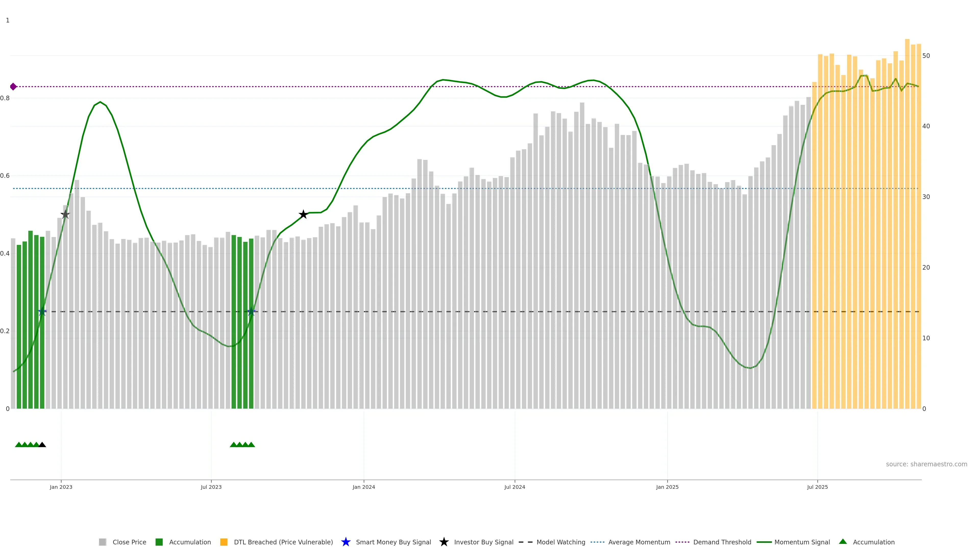Click the black triangle in the accumulation row
The width and height of the screenshot is (980, 551).
point(42,445)
